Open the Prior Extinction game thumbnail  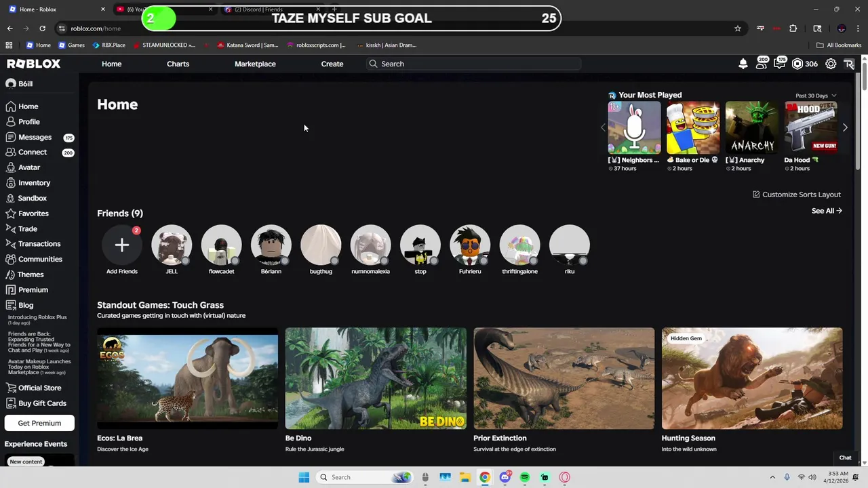point(564,378)
